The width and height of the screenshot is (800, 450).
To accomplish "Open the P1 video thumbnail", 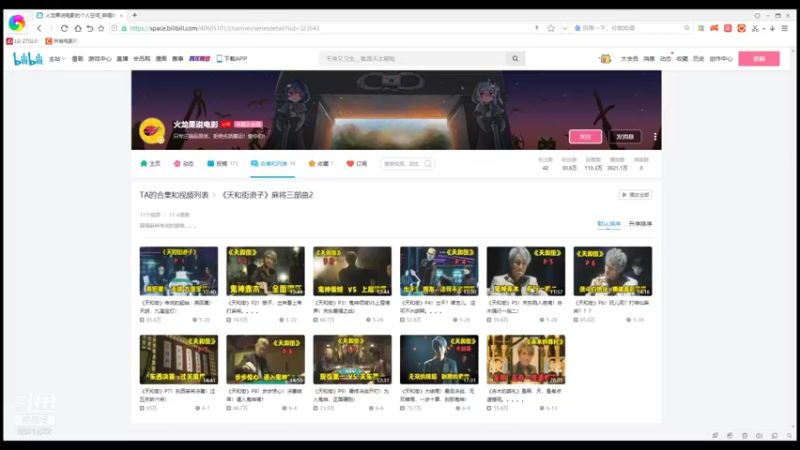I will [x=179, y=271].
